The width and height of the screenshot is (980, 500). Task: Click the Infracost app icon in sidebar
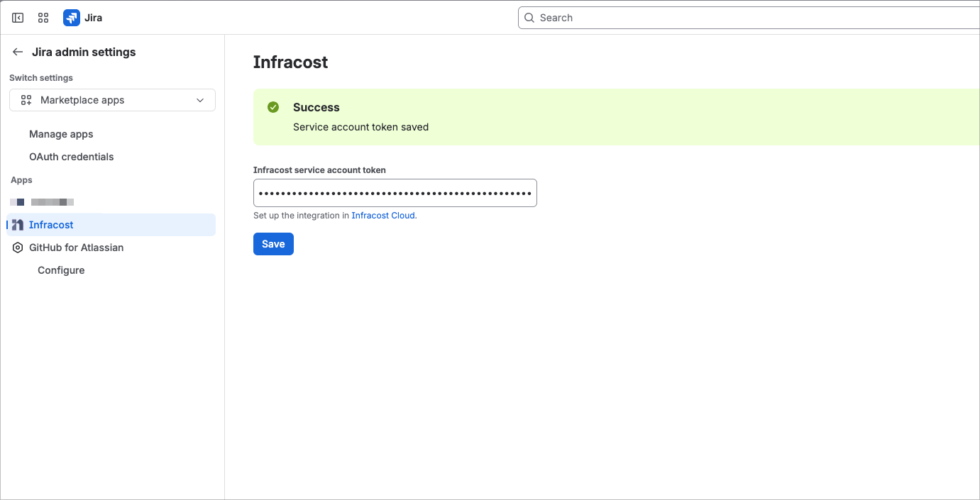[18, 225]
